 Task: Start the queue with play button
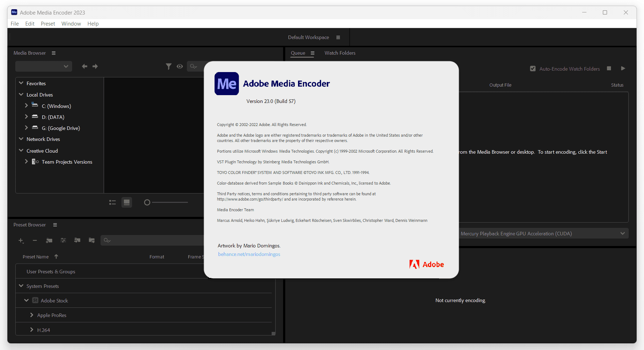click(623, 69)
